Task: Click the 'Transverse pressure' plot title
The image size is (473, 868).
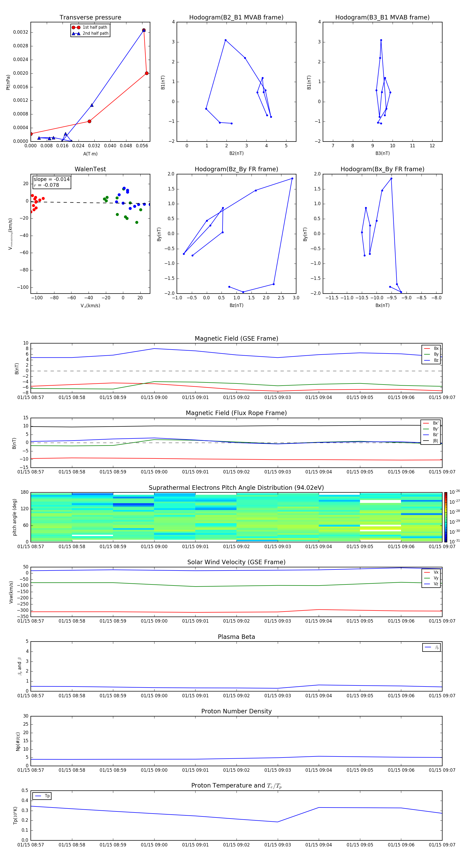Action: pos(90,17)
